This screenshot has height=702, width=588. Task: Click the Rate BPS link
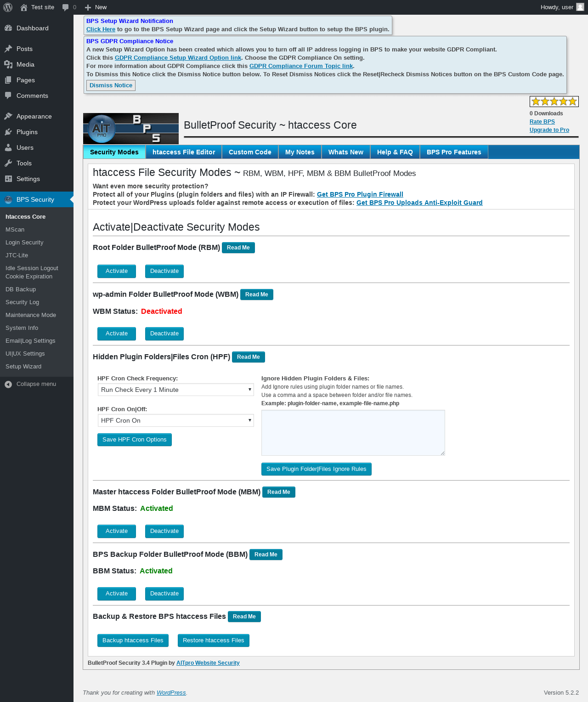pyautogui.click(x=542, y=122)
